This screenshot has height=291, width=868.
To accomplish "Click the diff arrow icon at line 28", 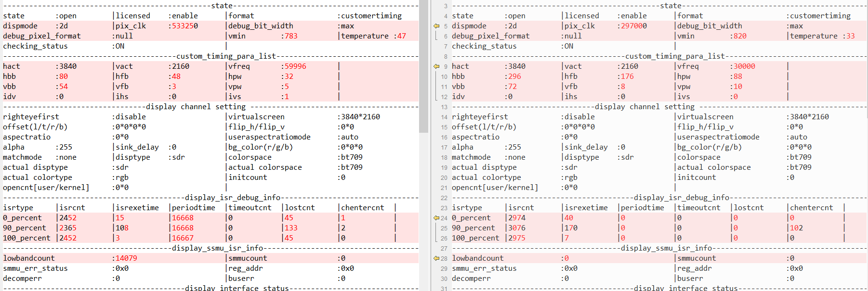I will point(436,258).
